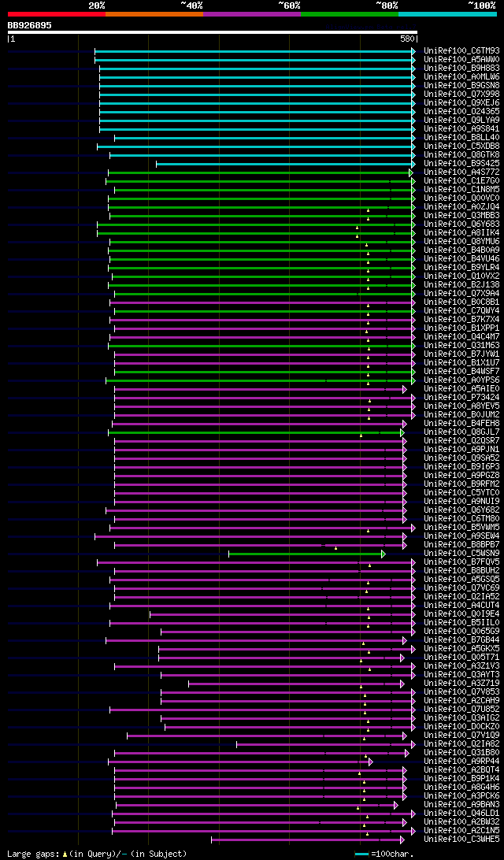This screenshot has width=504, height=860.
Task: Select the UniRef100_Q8GTK8 label
Action: [461, 155]
